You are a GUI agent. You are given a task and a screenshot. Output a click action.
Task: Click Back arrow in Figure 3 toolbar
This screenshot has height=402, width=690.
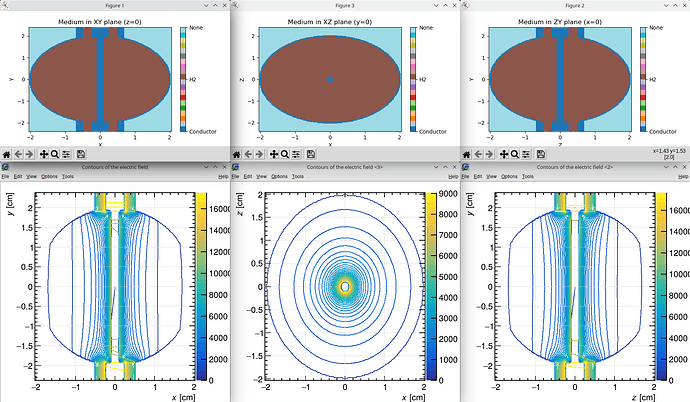pyautogui.click(x=250, y=154)
